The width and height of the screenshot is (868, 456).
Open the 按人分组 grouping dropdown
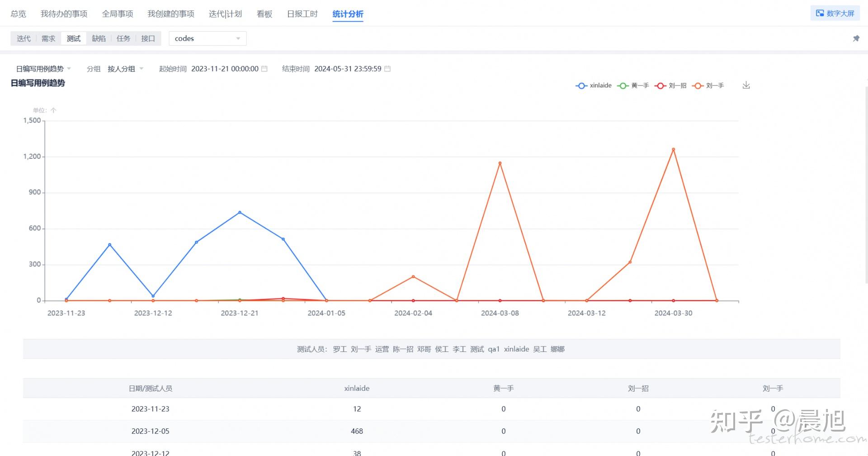coord(125,69)
